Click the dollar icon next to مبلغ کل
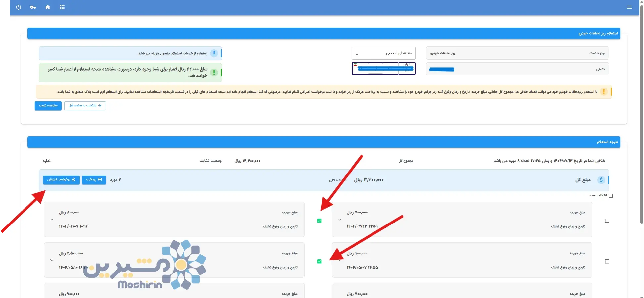644x298 pixels. [602, 180]
